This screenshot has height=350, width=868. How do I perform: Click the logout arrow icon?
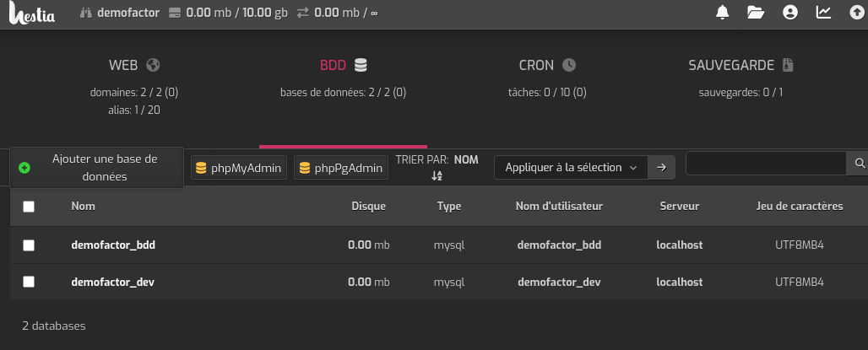[x=855, y=13]
